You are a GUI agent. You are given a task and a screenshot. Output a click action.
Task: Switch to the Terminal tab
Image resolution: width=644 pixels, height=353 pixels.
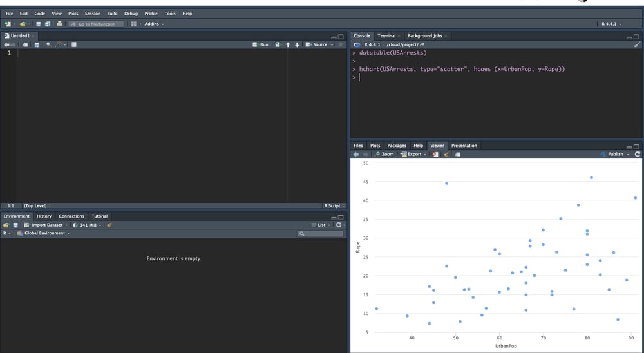point(386,36)
